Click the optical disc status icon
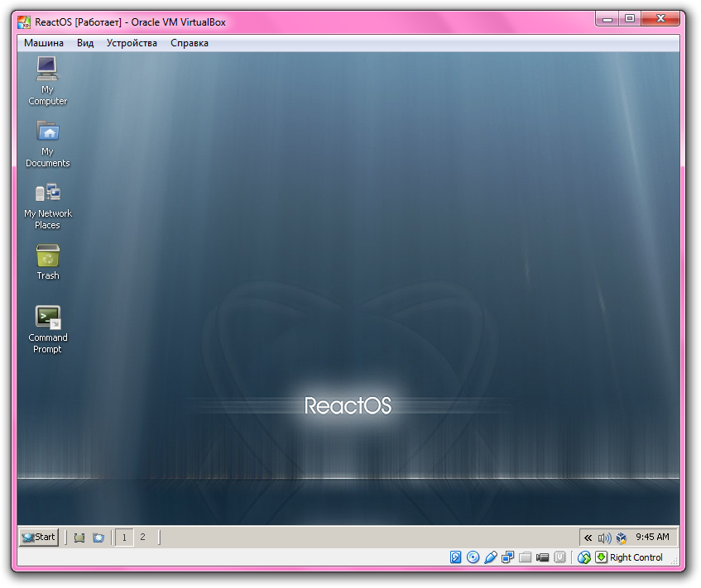 click(473, 557)
